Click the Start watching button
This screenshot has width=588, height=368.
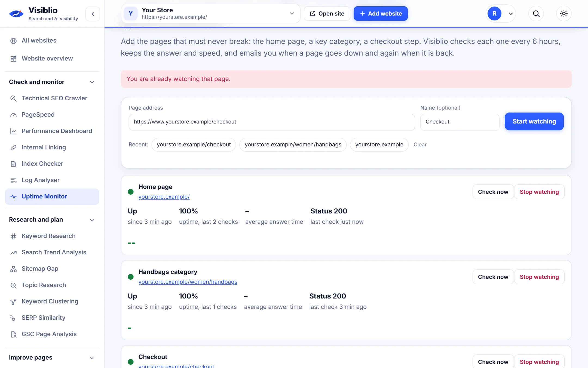534,122
